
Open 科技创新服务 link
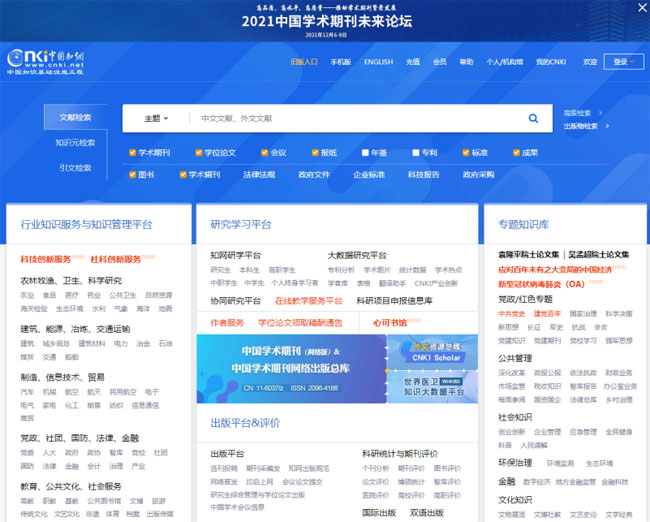tap(46, 259)
